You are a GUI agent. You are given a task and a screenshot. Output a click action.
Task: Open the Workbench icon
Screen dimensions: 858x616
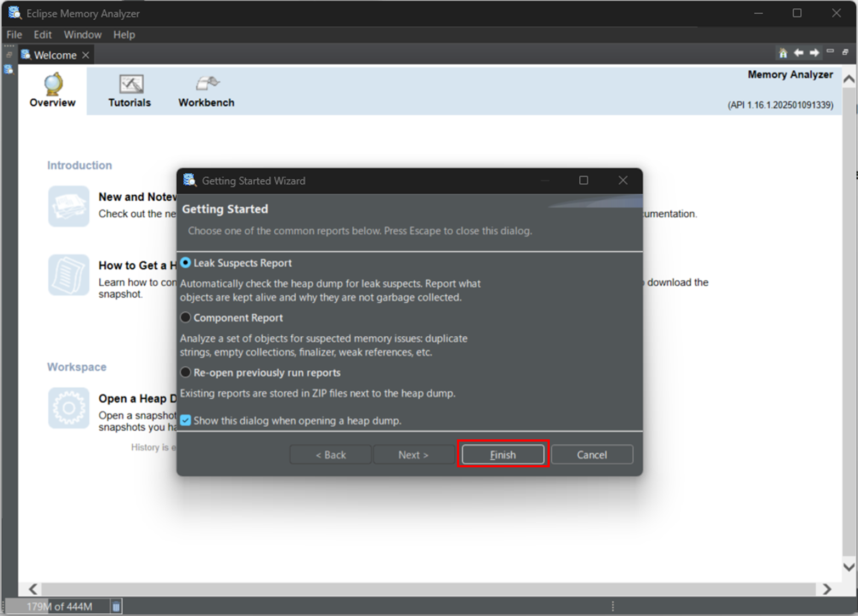(207, 84)
